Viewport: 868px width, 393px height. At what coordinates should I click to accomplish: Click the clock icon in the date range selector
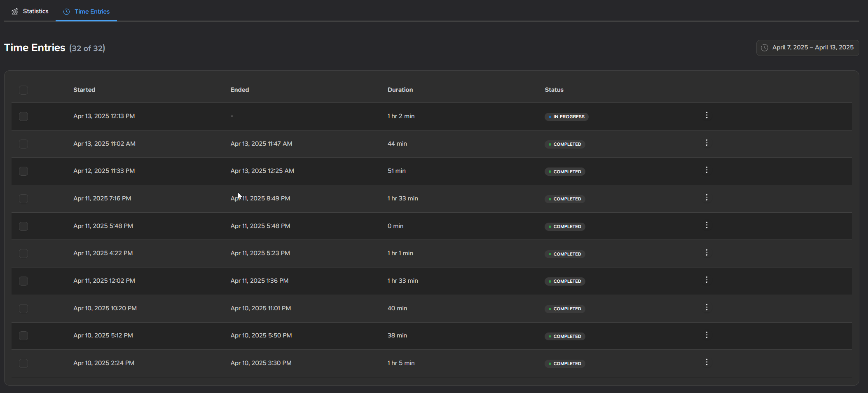tap(765, 47)
